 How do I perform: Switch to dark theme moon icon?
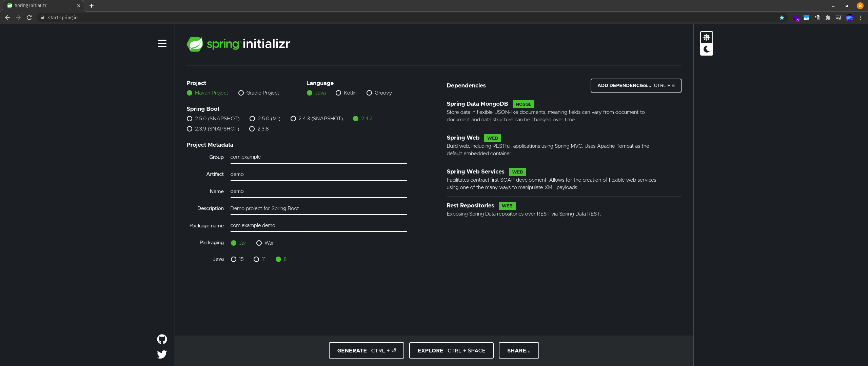tap(707, 49)
